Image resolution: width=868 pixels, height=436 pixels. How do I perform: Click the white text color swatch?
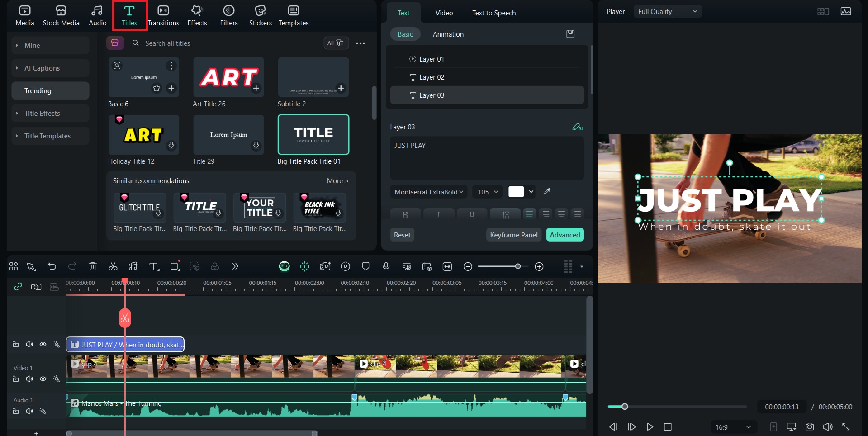click(x=516, y=192)
